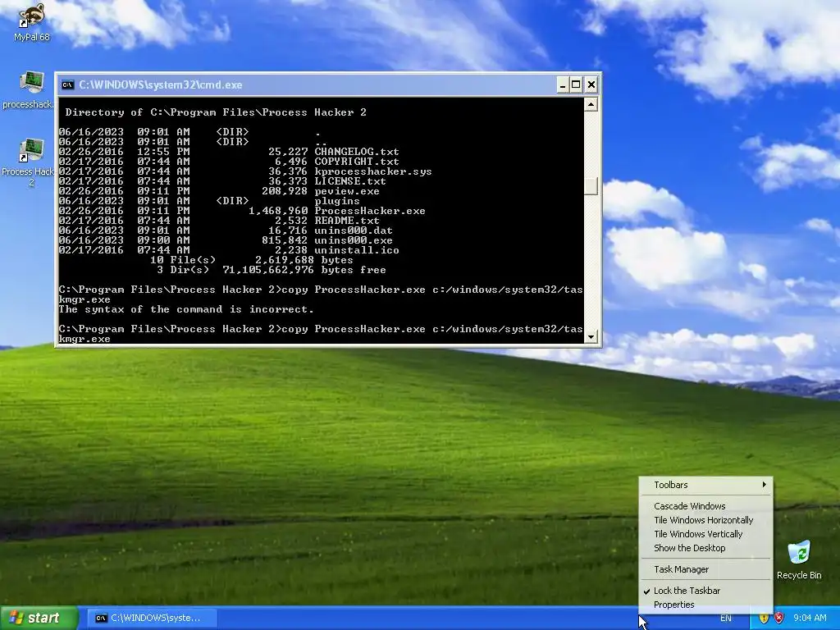
Task: Click the EN language indicator
Action: [x=726, y=619]
